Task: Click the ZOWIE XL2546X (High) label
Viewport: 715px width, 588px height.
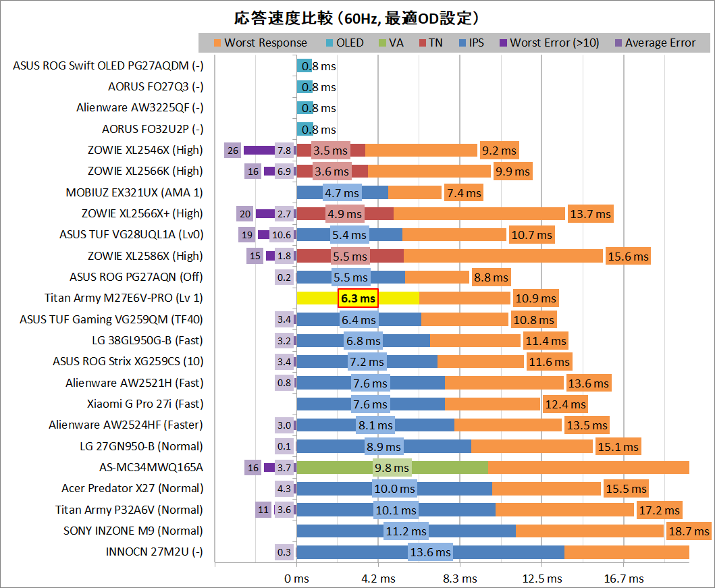Action: (x=145, y=150)
